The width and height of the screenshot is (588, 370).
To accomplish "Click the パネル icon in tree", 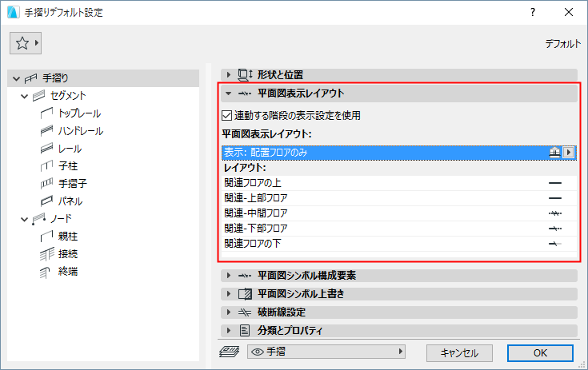I will [x=46, y=201].
